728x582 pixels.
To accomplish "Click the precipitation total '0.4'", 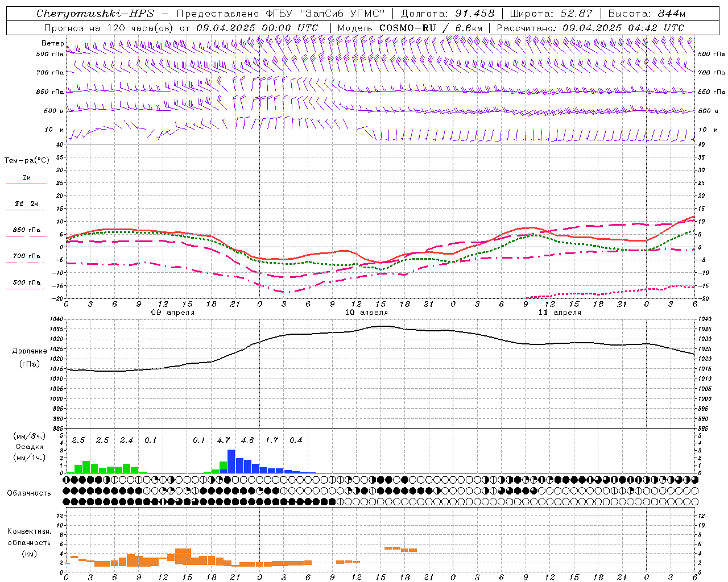I will 296,440.
